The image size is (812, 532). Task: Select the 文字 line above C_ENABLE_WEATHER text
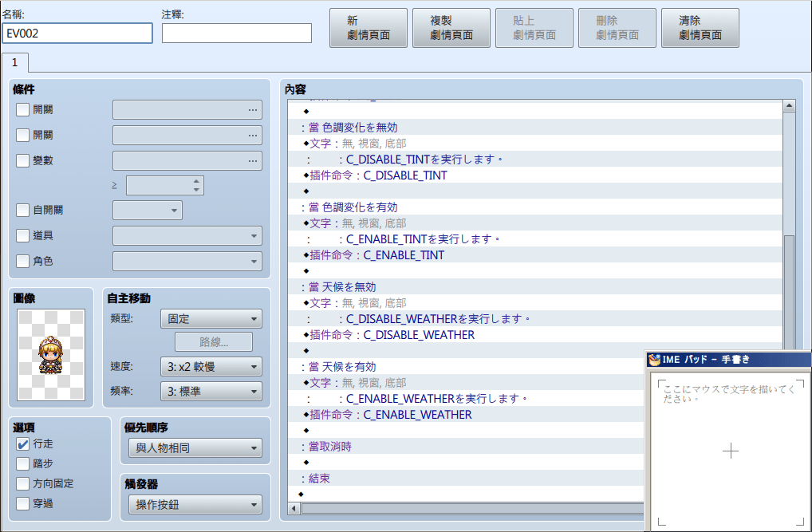[x=466, y=383]
